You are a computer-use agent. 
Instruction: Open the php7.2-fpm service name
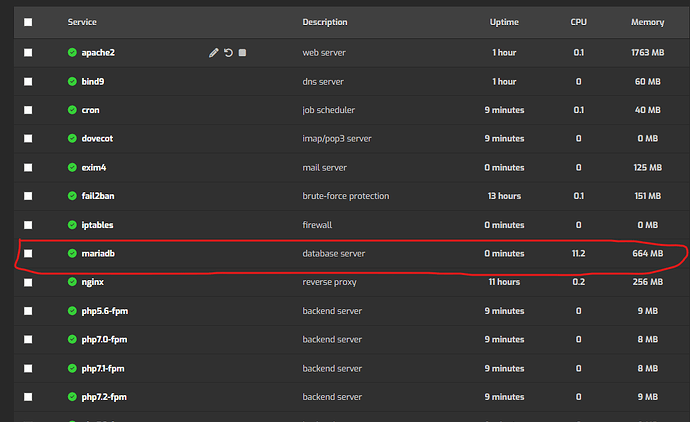pos(104,397)
